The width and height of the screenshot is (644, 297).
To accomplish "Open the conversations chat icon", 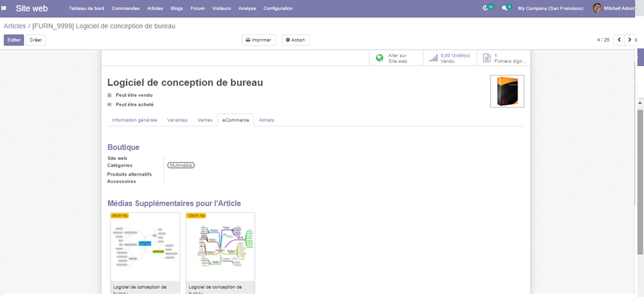I will pos(505,8).
